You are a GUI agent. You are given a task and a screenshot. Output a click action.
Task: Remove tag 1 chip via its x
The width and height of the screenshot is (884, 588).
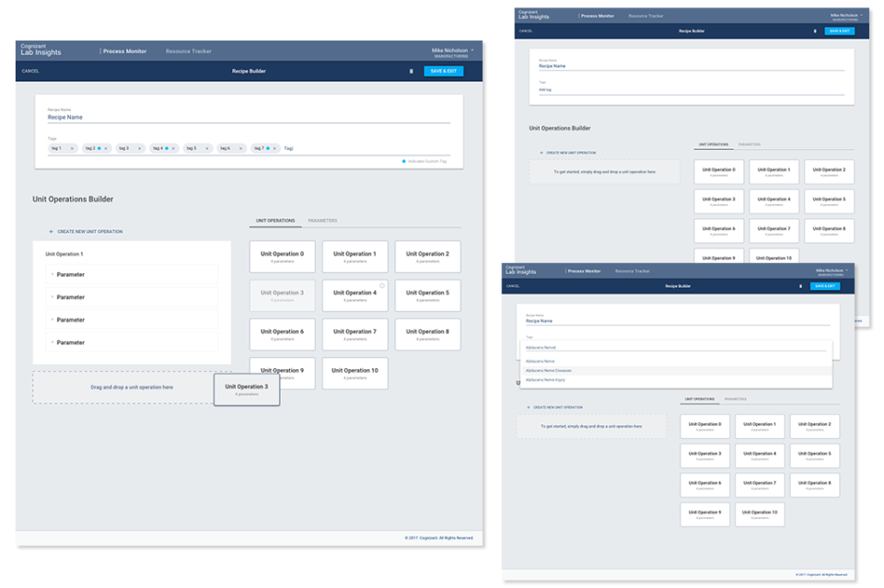(x=72, y=149)
